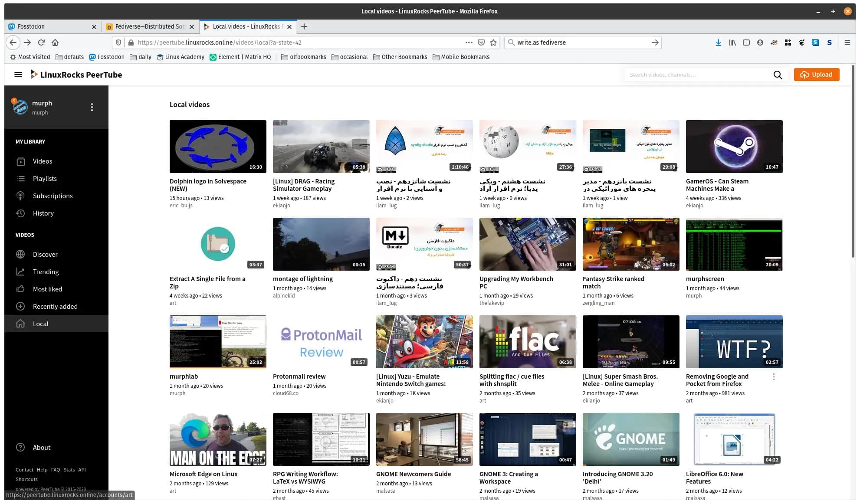Click the LinuxRocks PeerTube home logo
The height and width of the screenshot is (504, 860).
pyautogui.click(x=76, y=75)
